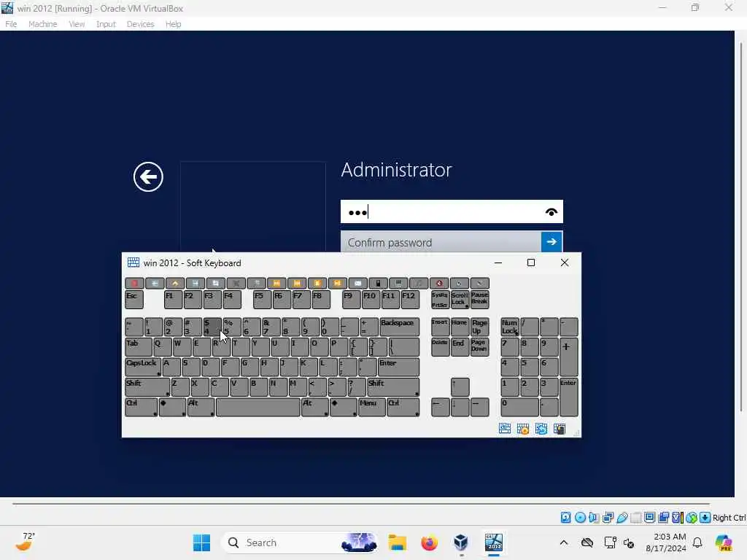The width and height of the screenshot is (747, 560).
Task: Click rightmost icon in Soft Keyboard status bar
Action: (x=560, y=429)
